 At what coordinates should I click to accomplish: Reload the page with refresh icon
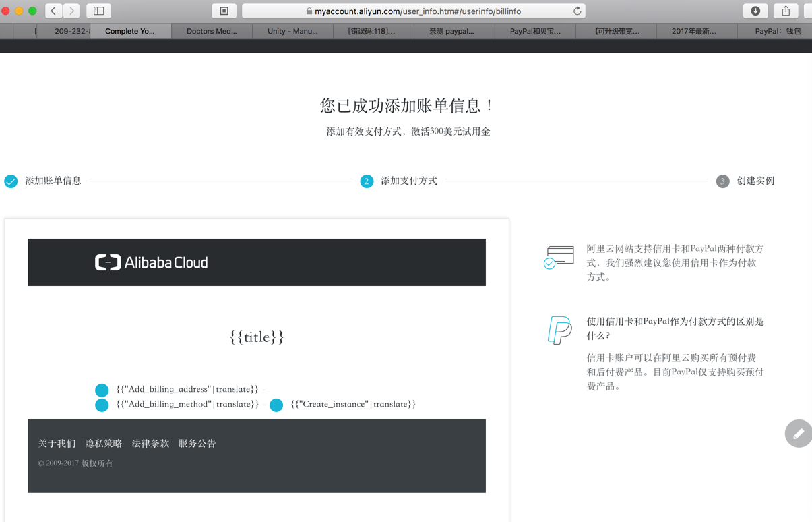(x=577, y=11)
